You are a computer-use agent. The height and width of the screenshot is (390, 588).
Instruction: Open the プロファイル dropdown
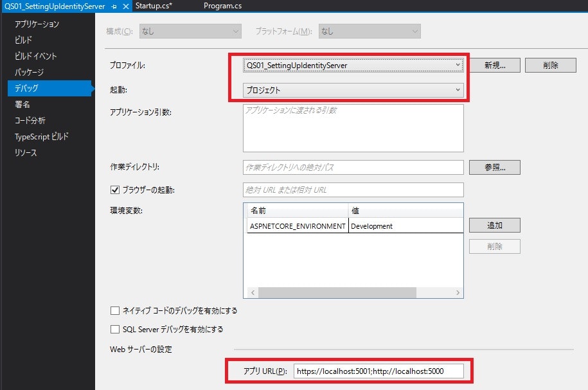tap(459, 64)
